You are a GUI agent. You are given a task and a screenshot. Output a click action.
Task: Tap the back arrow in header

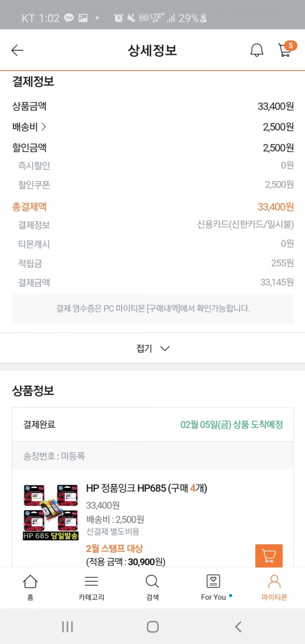[x=17, y=50]
